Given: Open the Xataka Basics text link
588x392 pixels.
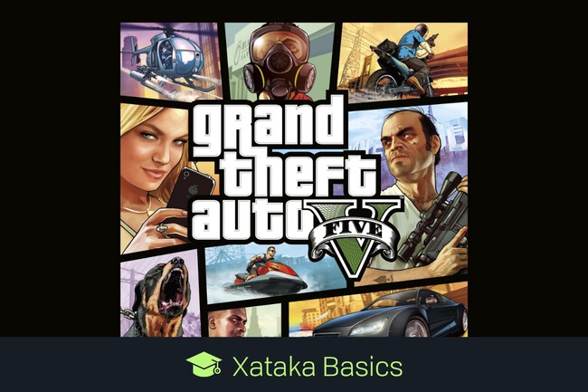Looking at the screenshot, I should coord(318,367).
